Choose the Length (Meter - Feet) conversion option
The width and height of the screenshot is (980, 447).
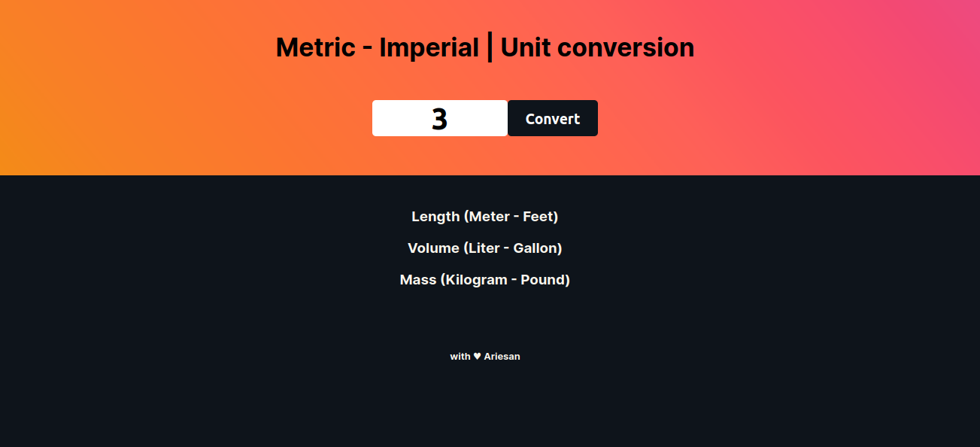coord(485,216)
